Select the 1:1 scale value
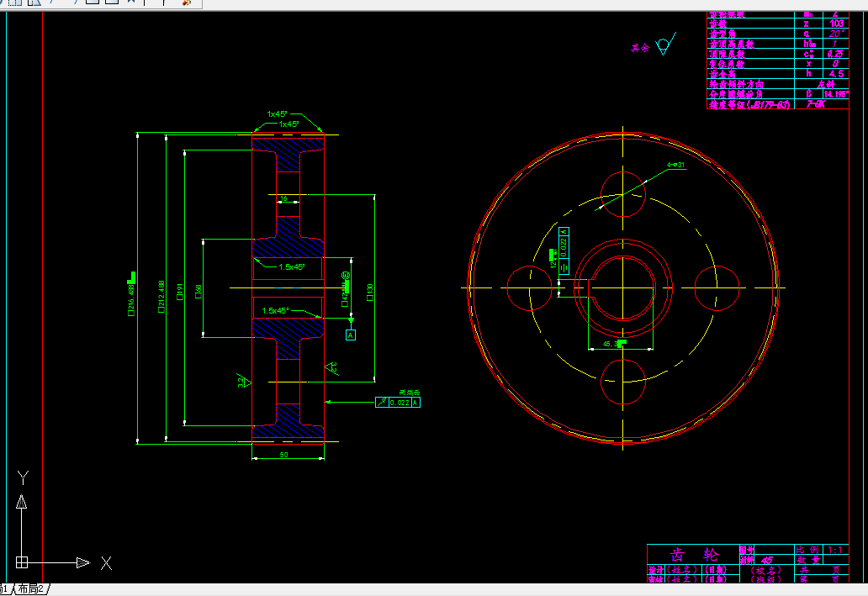Image resolution: width=868 pixels, height=596 pixels. click(835, 550)
